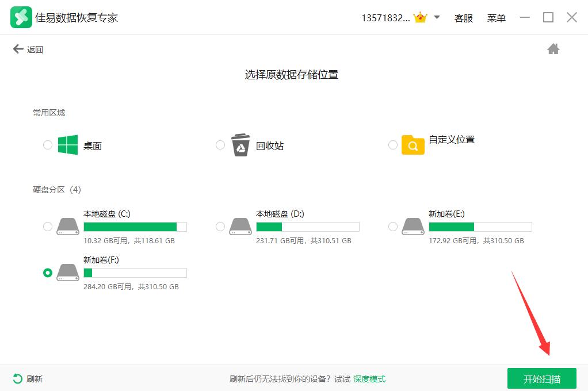
Task: Click the Windows desktop icon
Action: click(x=68, y=145)
